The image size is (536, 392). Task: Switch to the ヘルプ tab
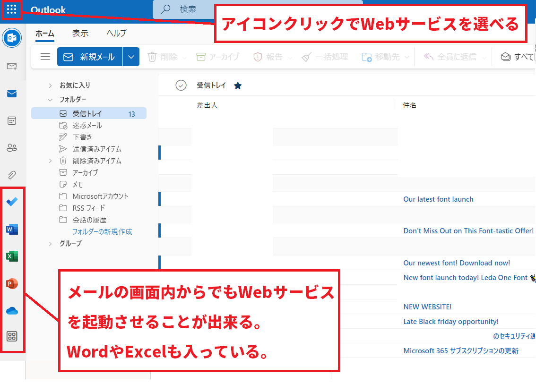117,33
